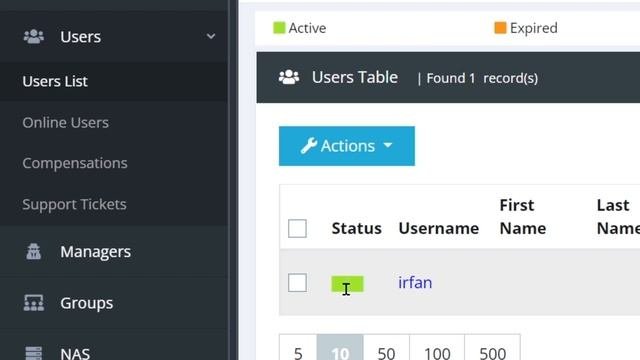
Task: Go to Online Users
Action: click(66, 122)
